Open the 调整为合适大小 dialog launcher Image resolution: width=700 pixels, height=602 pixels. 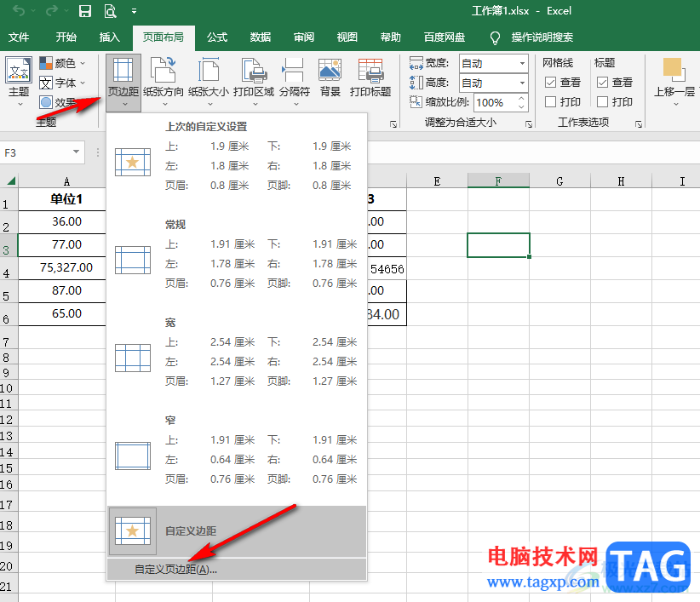pos(529,124)
